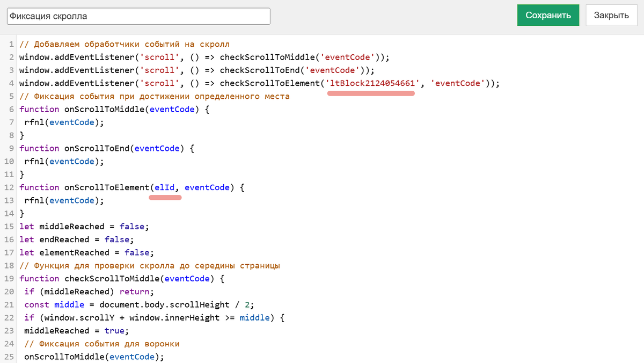This screenshot has width=644, height=363.
Task: Click line number 1 in the gutter
Action: 11,44
